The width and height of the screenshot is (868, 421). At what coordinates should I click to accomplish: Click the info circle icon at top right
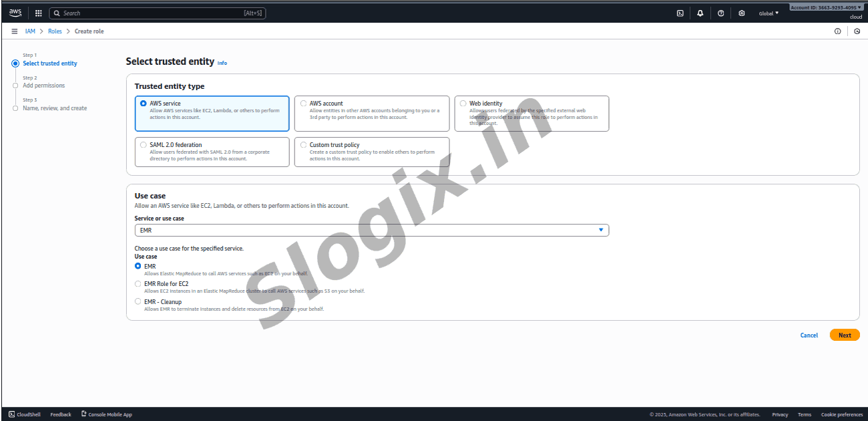[x=837, y=31]
